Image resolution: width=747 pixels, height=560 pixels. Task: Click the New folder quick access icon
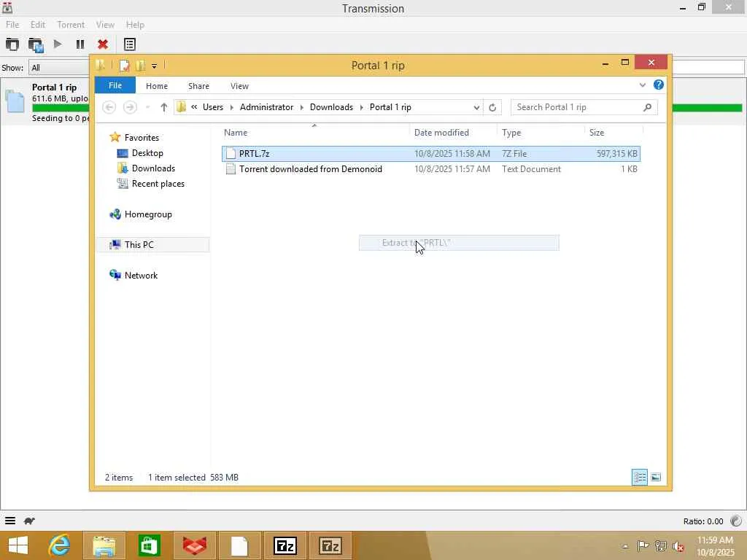141,65
